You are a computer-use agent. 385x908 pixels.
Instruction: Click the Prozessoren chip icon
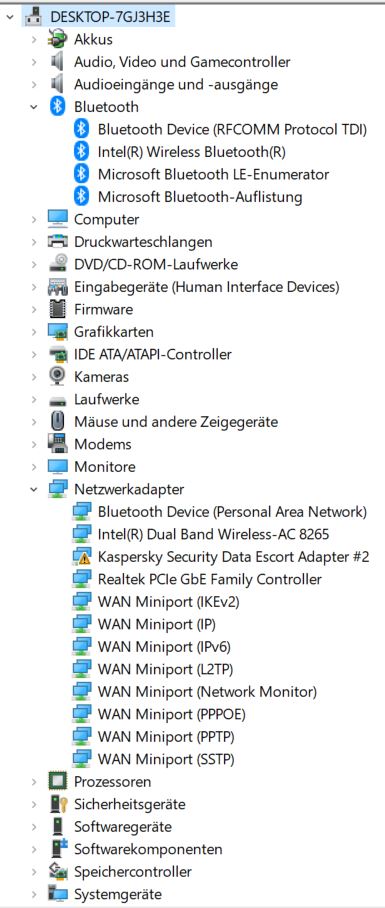[57, 781]
